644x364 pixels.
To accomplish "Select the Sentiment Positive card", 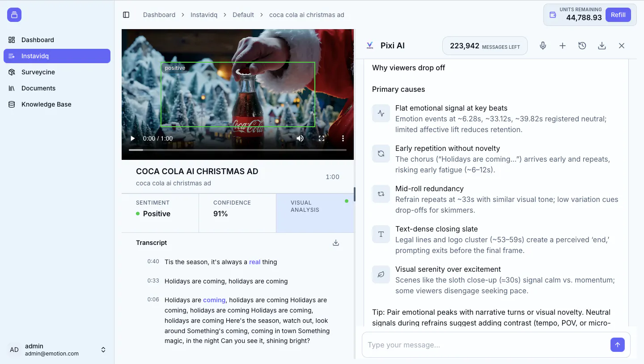I will coord(160,213).
